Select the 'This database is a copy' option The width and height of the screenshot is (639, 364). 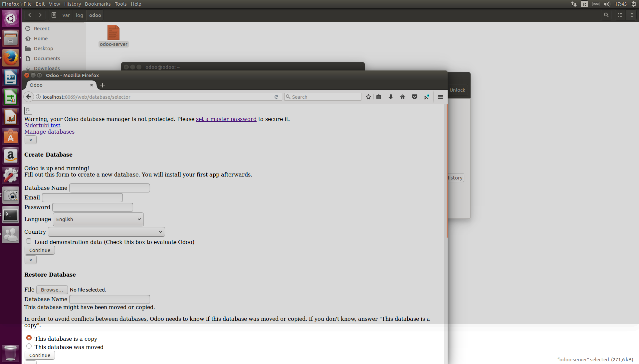click(x=29, y=337)
